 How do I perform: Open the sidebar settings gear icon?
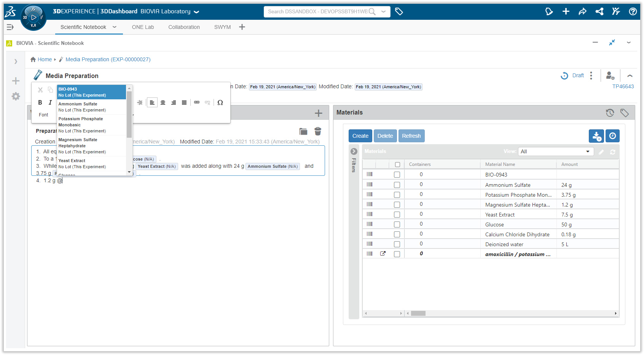[16, 96]
